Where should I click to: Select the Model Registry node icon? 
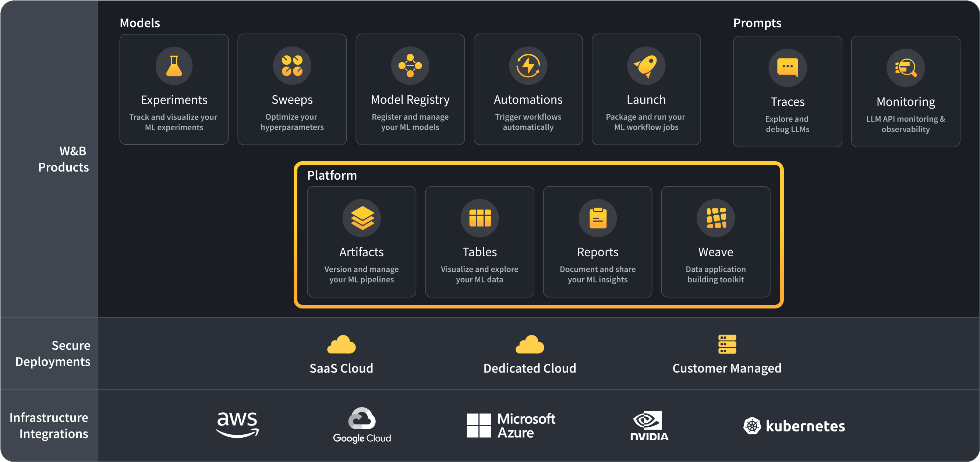pyautogui.click(x=410, y=66)
